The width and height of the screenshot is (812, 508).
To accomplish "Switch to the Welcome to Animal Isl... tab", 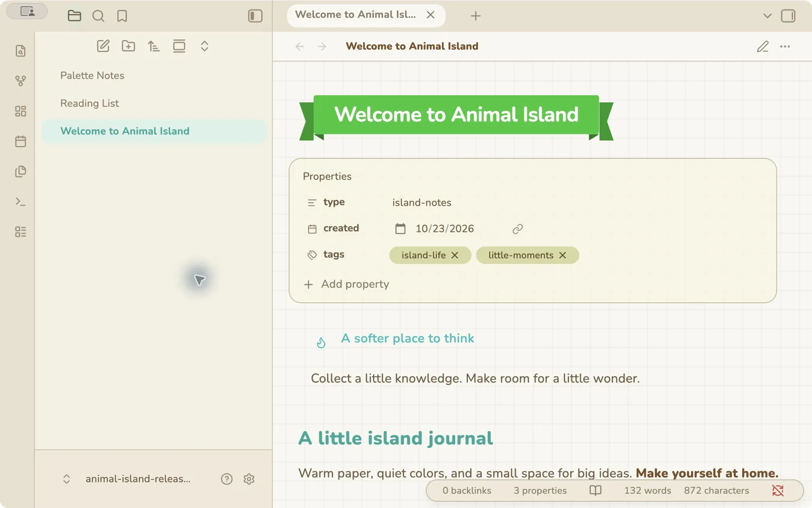I will click(366, 15).
